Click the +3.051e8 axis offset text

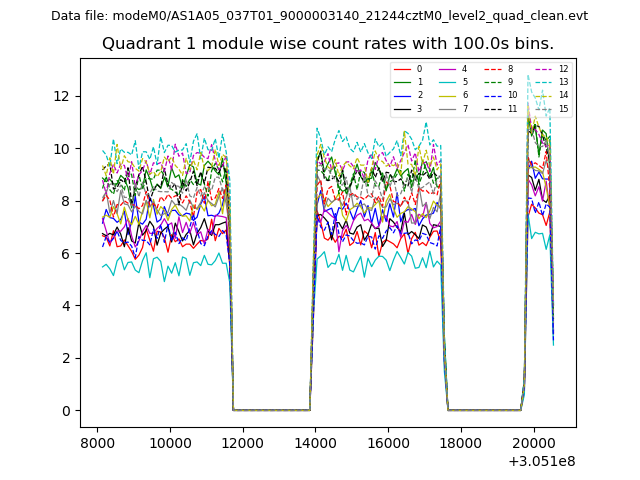(x=542, y=461)
